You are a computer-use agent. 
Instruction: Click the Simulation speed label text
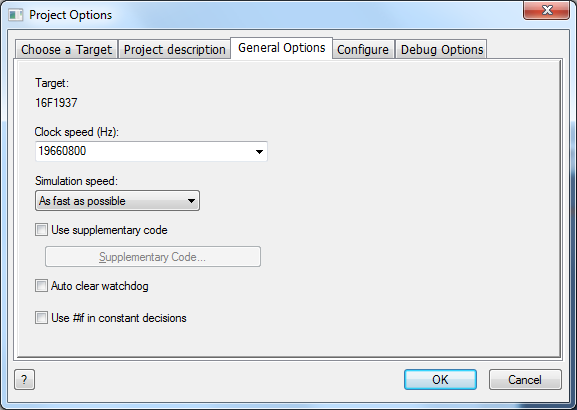[x=76, y=181]
